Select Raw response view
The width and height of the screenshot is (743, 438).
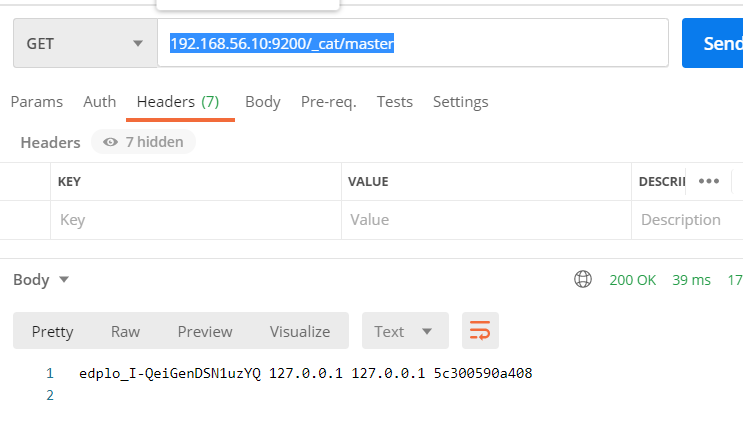pos(126,331)
